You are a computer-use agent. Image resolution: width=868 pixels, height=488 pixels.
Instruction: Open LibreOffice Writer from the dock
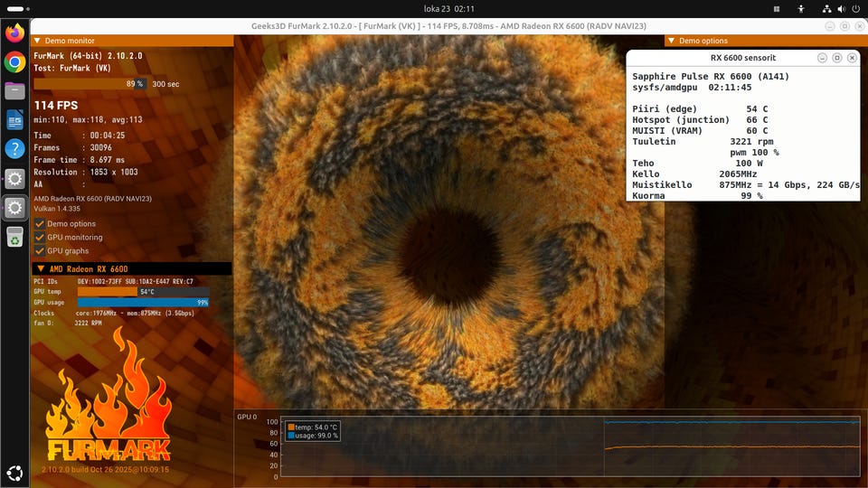[15, 119]
